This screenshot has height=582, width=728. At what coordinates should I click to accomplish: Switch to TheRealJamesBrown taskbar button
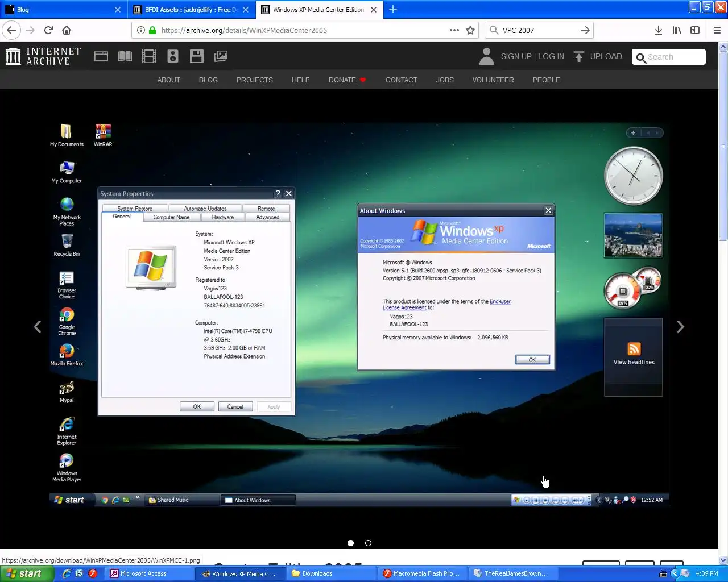(514, 573)
